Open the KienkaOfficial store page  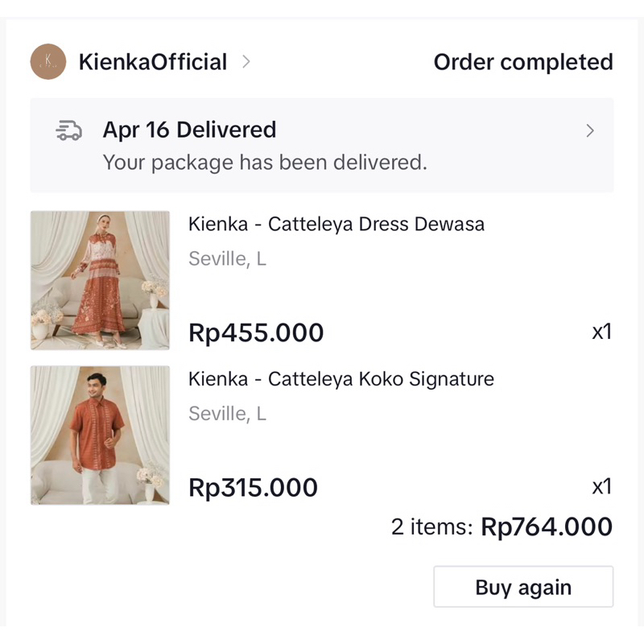click(x=152, y=62)
